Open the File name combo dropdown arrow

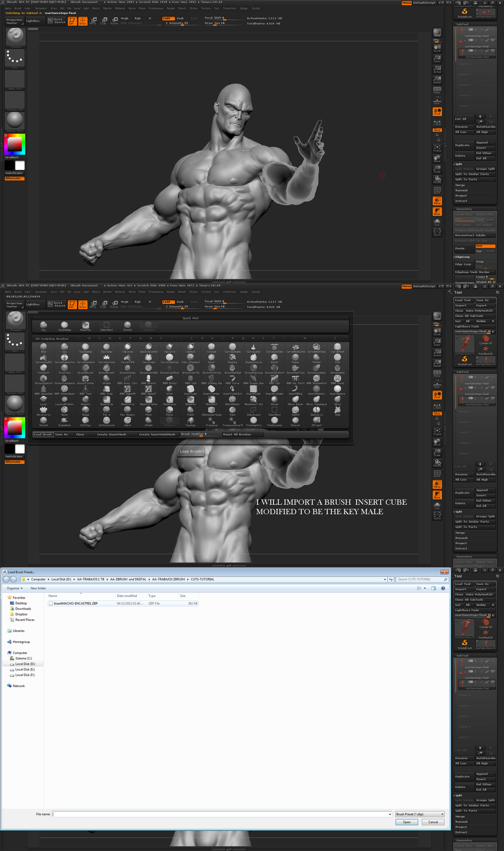(390, 814)
